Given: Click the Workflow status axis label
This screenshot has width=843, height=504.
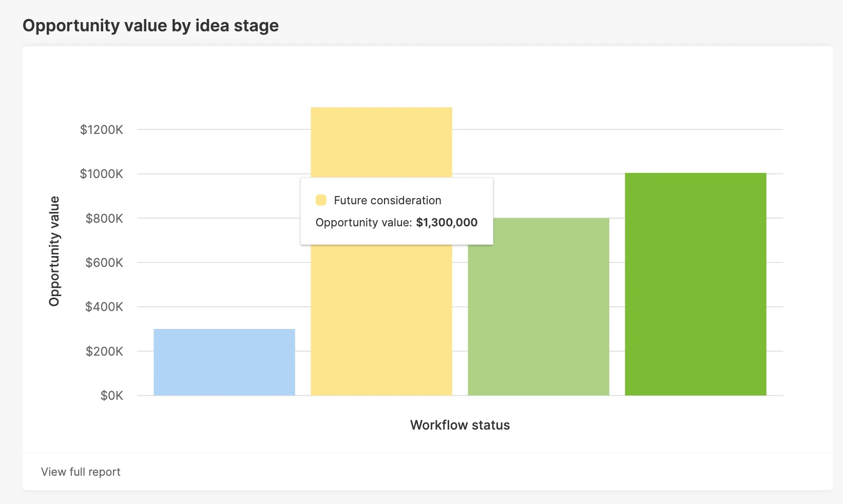Looking at the screenshot, I should click(459, 425).
